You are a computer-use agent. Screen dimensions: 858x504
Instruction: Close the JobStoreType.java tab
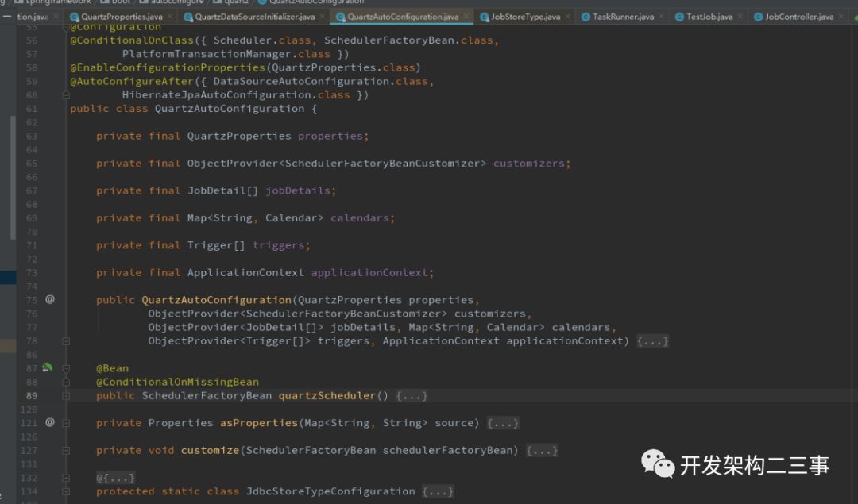pyautogui.click(x=567, y=17)
